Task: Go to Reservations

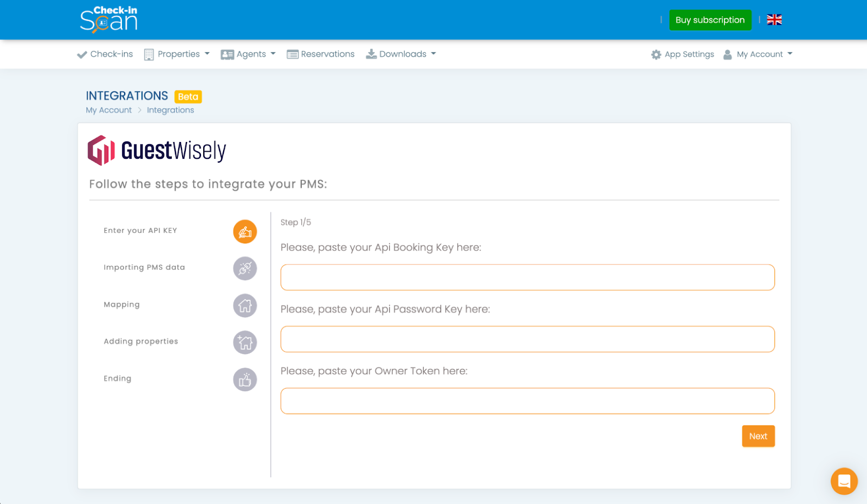Action: [321, 54]
